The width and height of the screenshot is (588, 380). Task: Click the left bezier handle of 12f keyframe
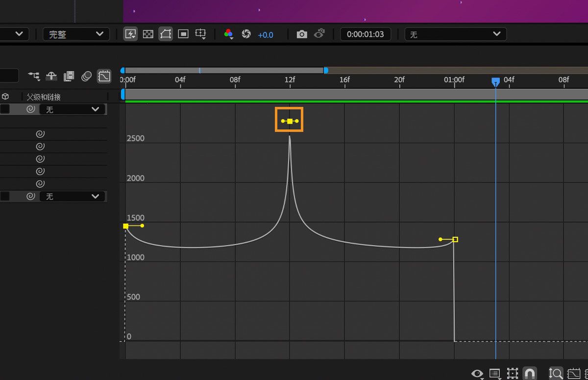[283, 121]
